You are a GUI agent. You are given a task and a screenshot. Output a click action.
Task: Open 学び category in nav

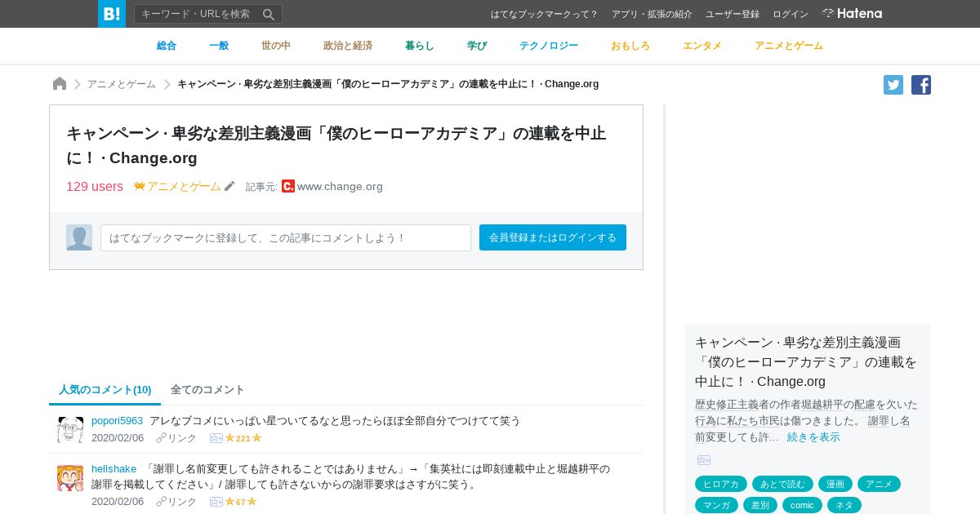[x=477, y=46]
